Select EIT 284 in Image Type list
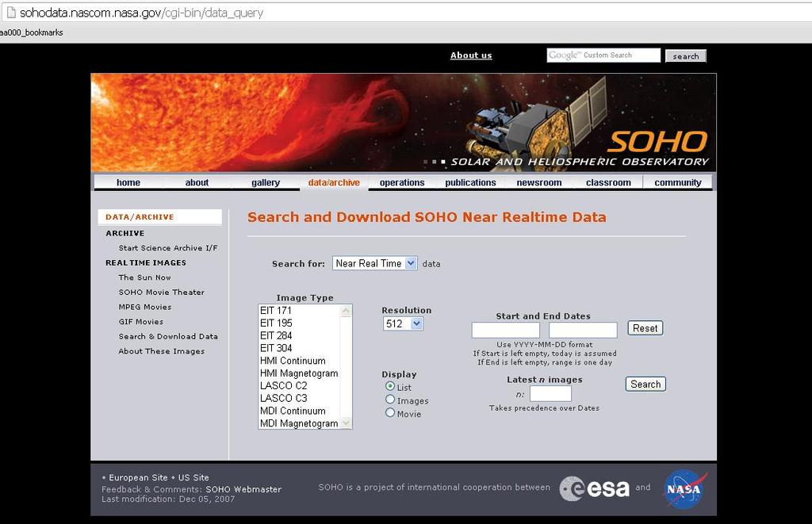 click(x=299, y=335)
